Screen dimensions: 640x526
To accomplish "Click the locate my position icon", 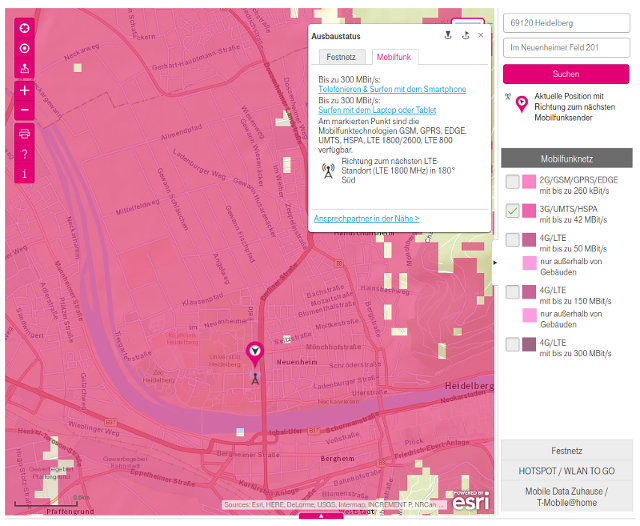I will click(x=25, y=48).
